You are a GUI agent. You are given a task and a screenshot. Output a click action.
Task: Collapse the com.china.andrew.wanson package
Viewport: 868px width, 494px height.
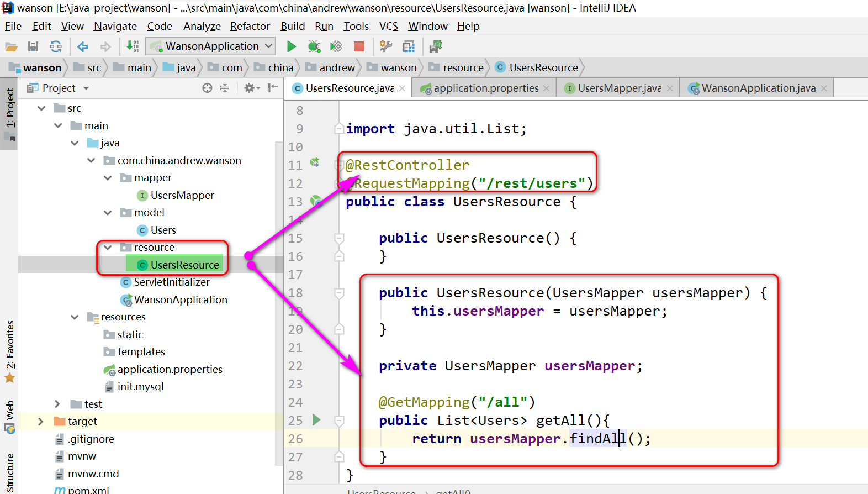point(91,161)
